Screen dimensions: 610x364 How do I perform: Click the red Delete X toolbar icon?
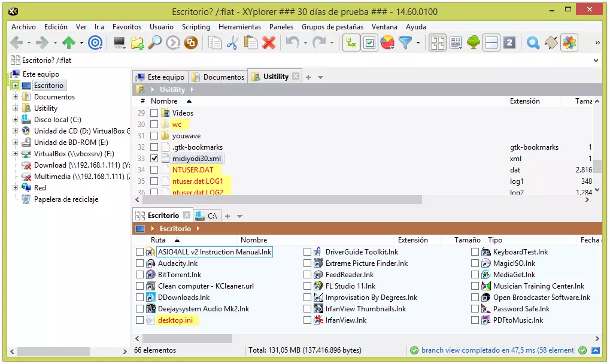point(269,43)
